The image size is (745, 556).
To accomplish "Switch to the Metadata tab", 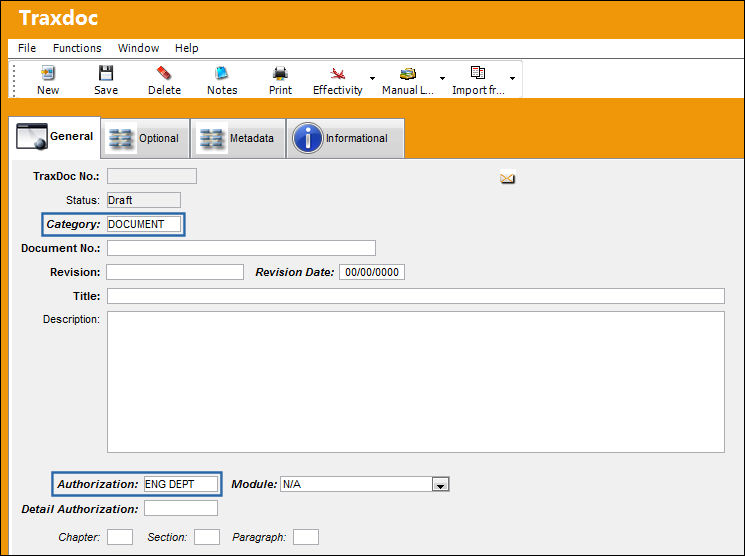I will 238,138.
